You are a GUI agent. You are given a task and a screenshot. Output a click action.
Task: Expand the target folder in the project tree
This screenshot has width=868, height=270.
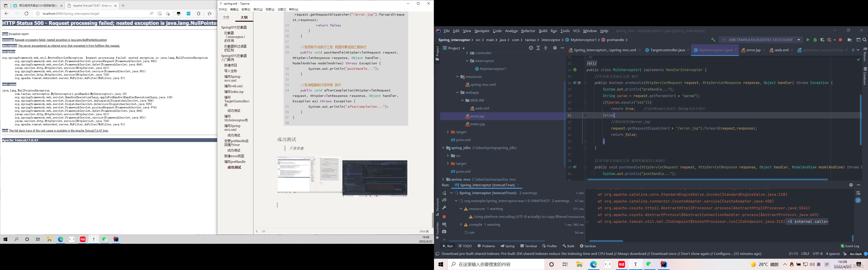[x=448, y=132]
